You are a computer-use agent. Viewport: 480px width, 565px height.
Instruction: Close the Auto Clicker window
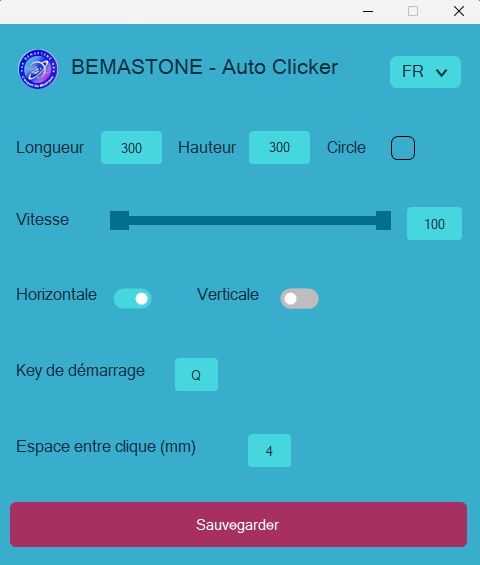pyautogui.click(x=459, y=12)
